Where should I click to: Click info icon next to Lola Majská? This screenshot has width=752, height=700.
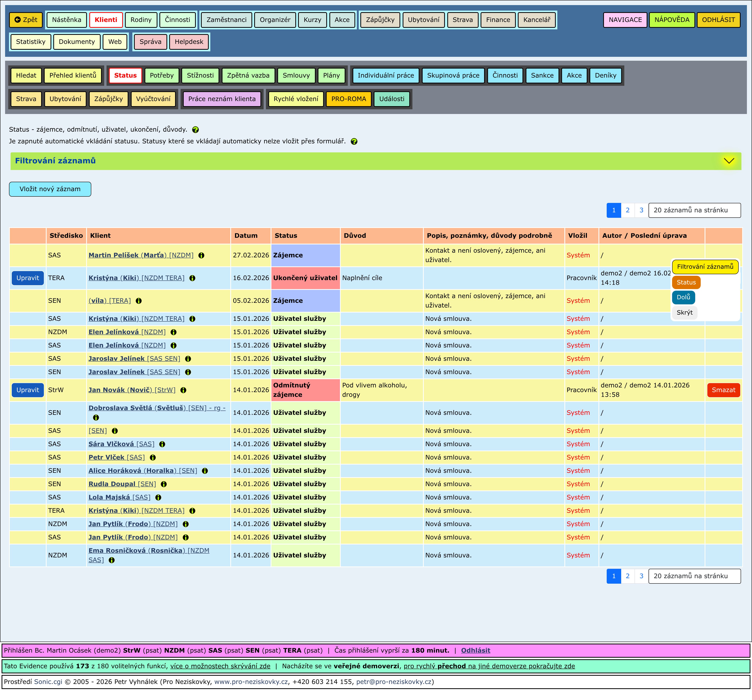pos(158,497)
